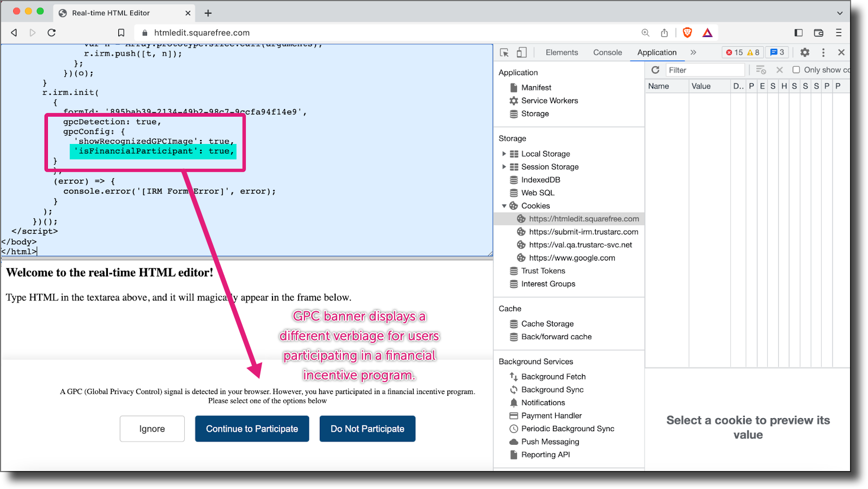Clear all cookies with the clear icon
Image resolution: width=868 pixels, height=489 pixels.
pos(761,70)
